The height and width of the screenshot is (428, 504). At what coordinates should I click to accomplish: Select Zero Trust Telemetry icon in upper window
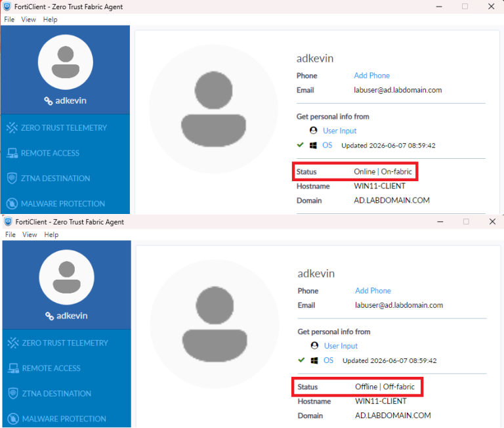coord(12,127)
